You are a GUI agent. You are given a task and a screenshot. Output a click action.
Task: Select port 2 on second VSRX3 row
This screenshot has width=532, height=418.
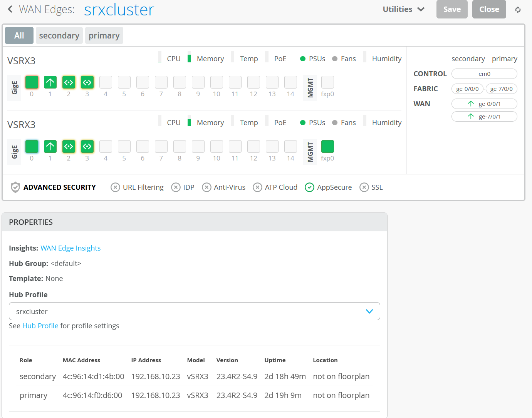(x=69, y=146)
